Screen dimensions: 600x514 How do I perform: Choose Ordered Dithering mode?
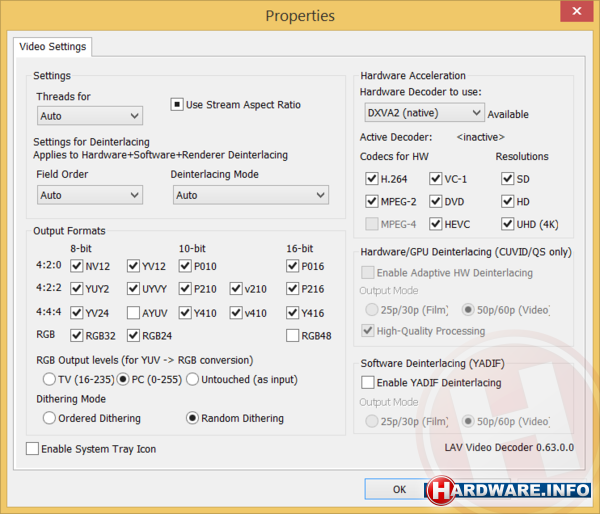click(49, 418)
